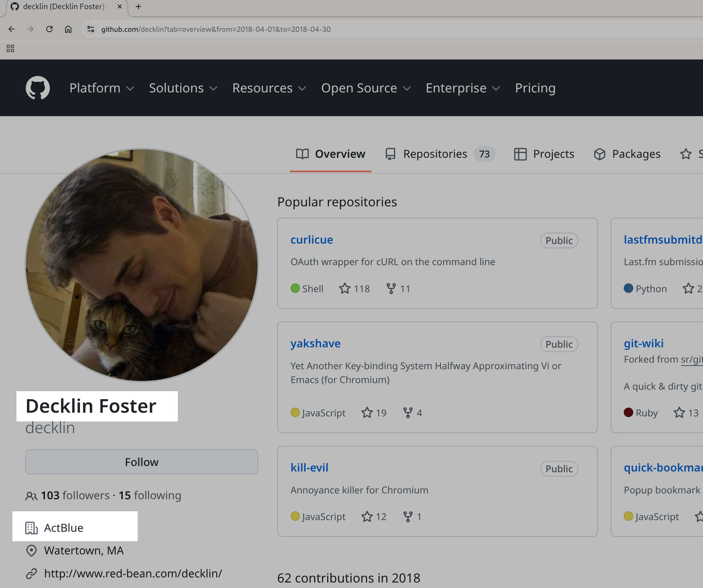Open the curlicue repository link
The height and width of the screenshot is (588, 703).
[312, 240]
